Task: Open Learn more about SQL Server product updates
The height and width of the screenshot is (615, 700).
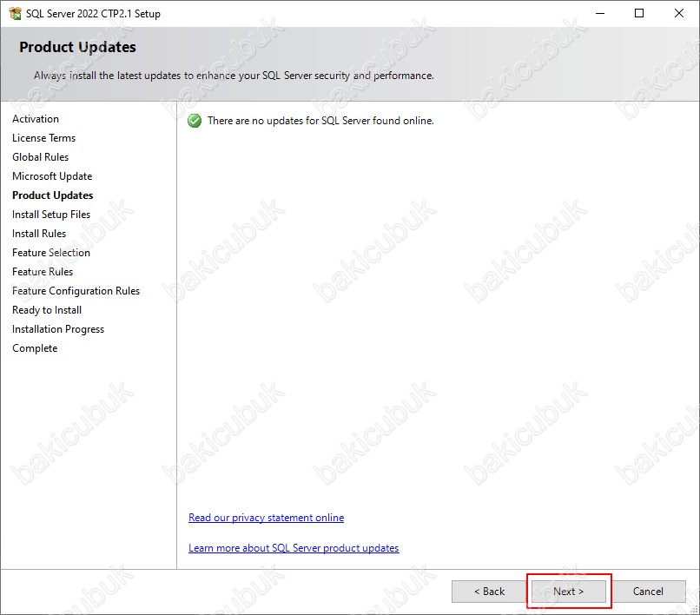Action: (294, 548)
